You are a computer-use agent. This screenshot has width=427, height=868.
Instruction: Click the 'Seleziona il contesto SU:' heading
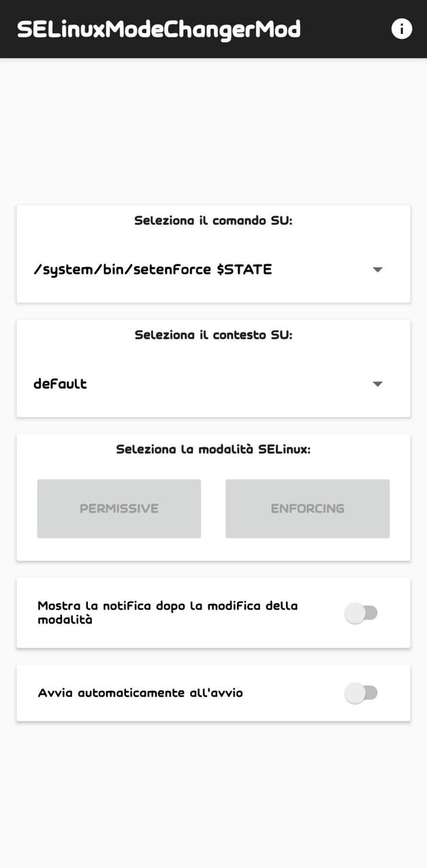pyautogui.click(x=213, y=335)
